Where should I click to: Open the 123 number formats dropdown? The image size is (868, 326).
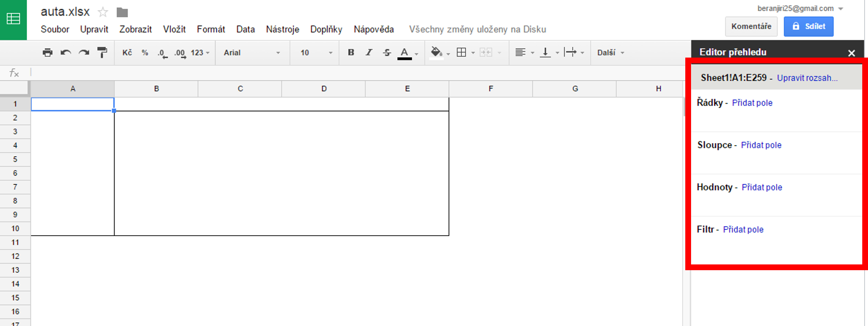200,53
